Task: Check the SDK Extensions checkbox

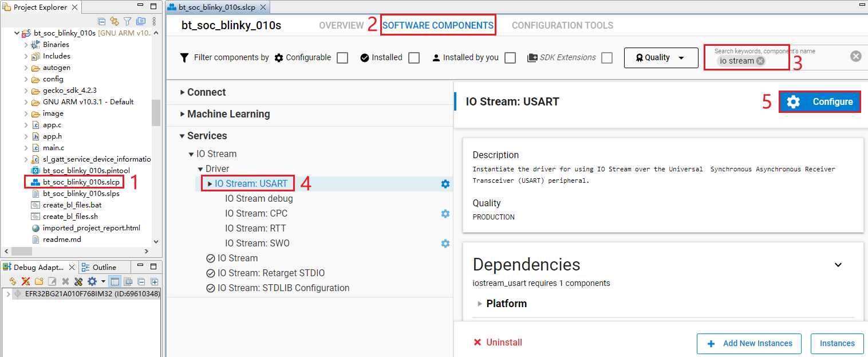Action: click(607, 58)
